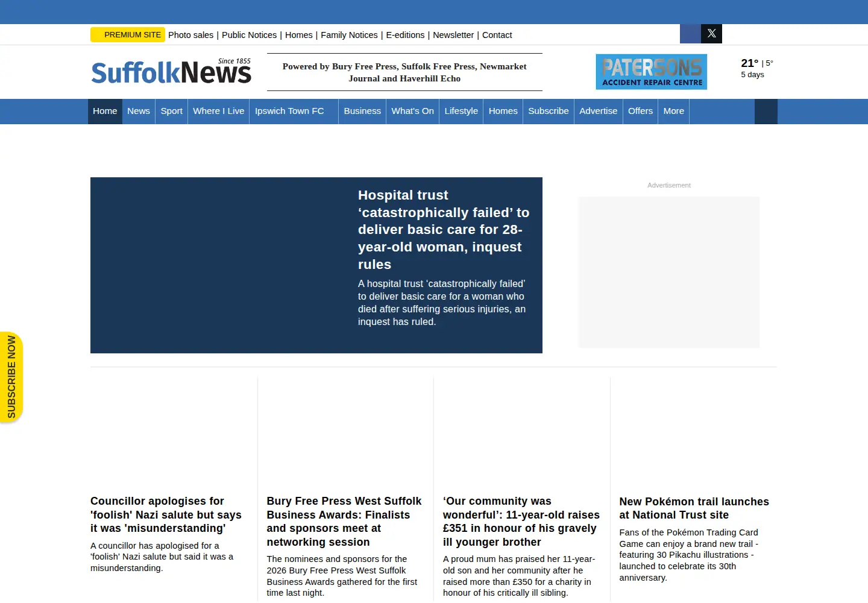Click the nominees and sponsors summary text
Screen dimensions: 868x603
click(x=342, y=576)
